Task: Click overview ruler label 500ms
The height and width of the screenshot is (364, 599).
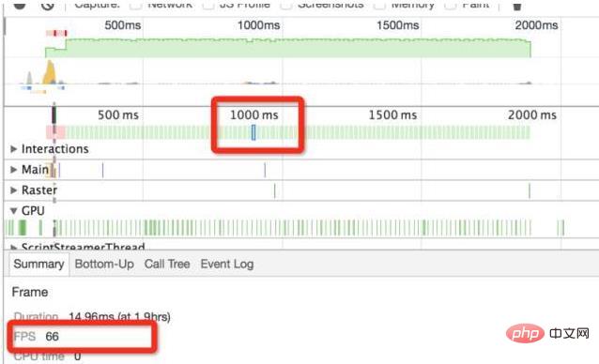Action: (123, 25)
